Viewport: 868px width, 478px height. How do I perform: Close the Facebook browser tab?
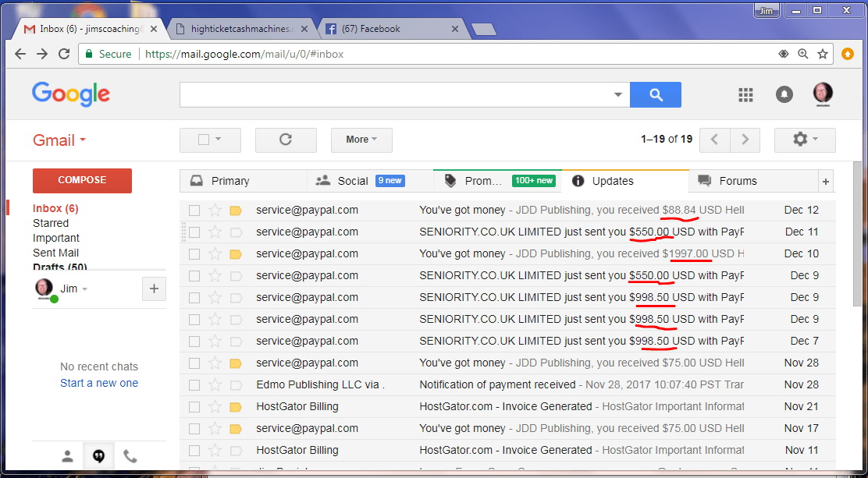[x=454, y=29]
